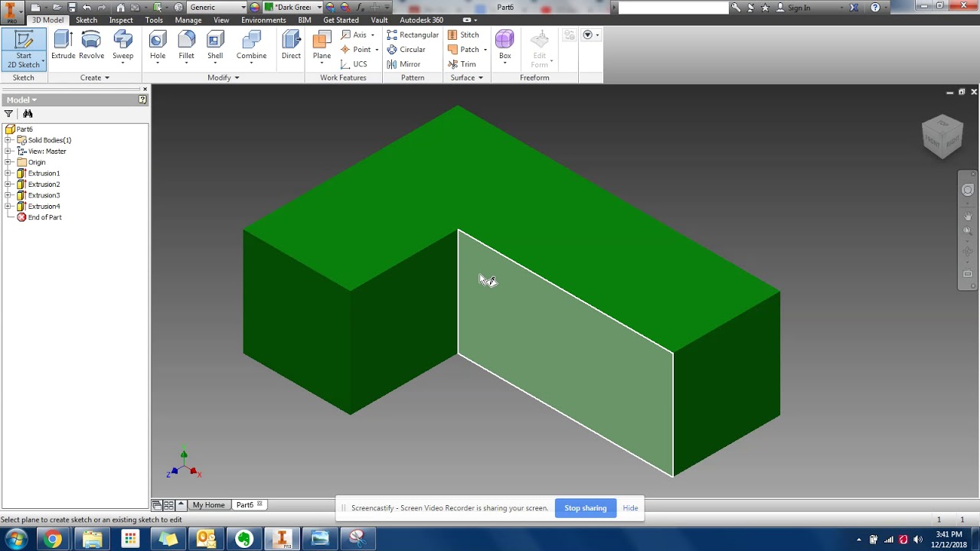Open the Create panel dropdown
This screenshot has width=980, height=551.
click(95, 78)
